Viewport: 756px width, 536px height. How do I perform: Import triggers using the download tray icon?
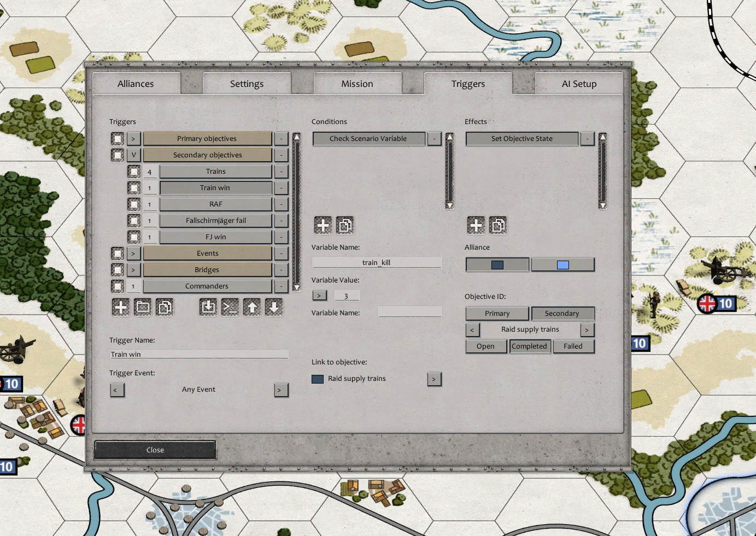pyautogui.click(x=208, y=307)
